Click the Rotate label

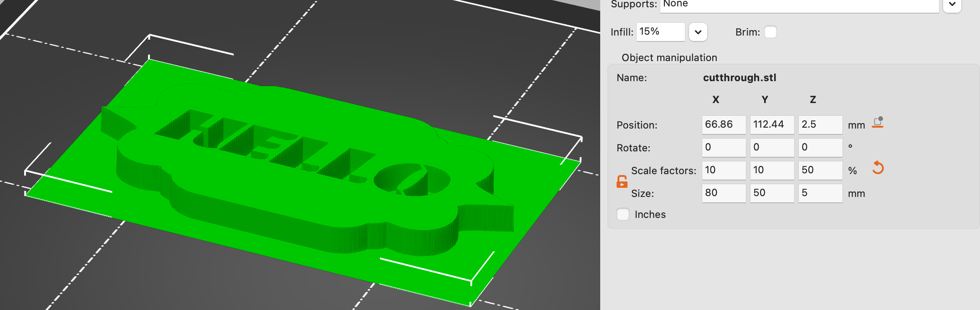coord(633,148)
